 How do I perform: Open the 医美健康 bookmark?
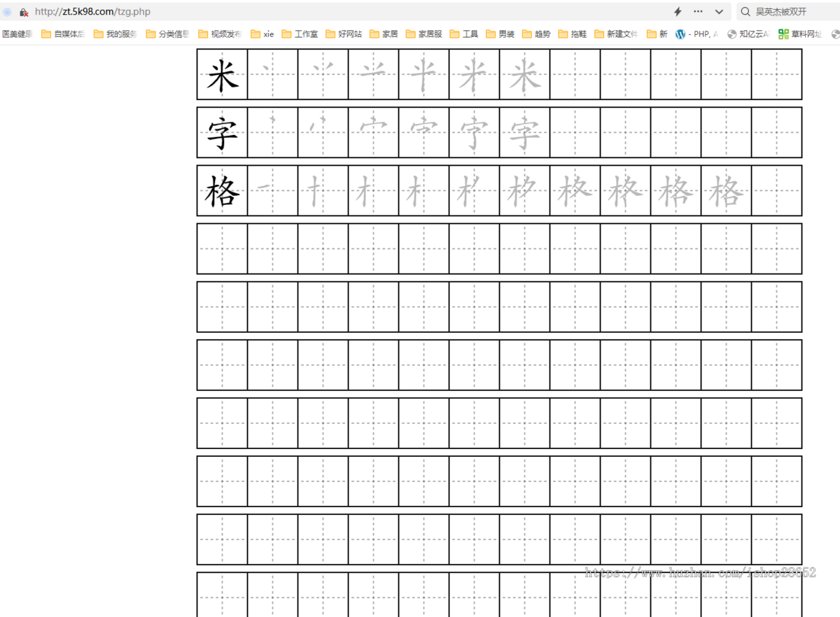click(x=16, y=34)
